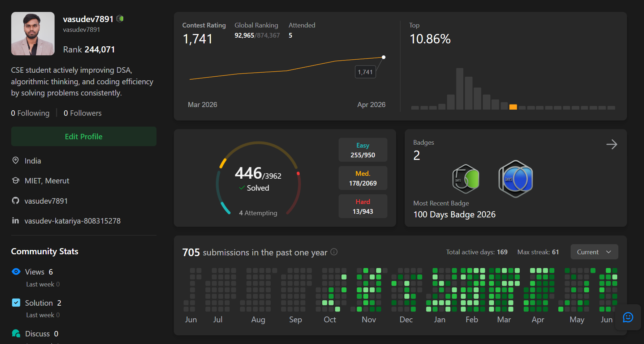Click the dropdown chevron on Current selector

pyautogui.click(x=609, y=252)
